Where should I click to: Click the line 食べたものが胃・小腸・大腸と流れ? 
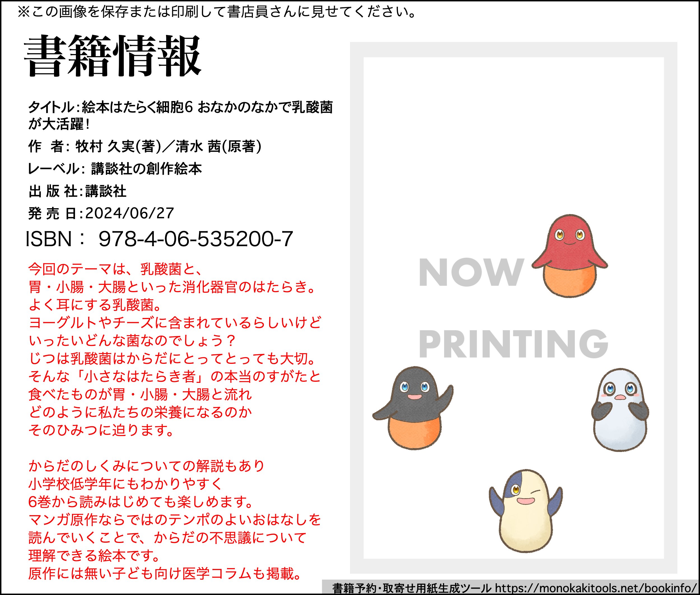click(x=140, y=394)
